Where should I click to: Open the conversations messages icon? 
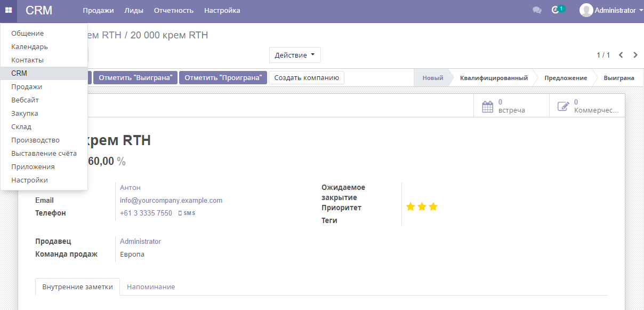coord(537,10)
